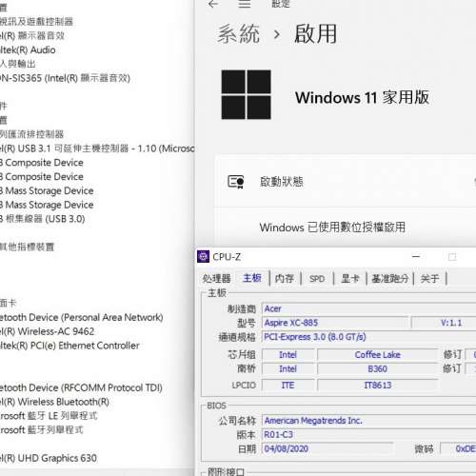Screen dimensions: 476x476
Task: Click the activation state certificate icon
Action: click(236, 182)
